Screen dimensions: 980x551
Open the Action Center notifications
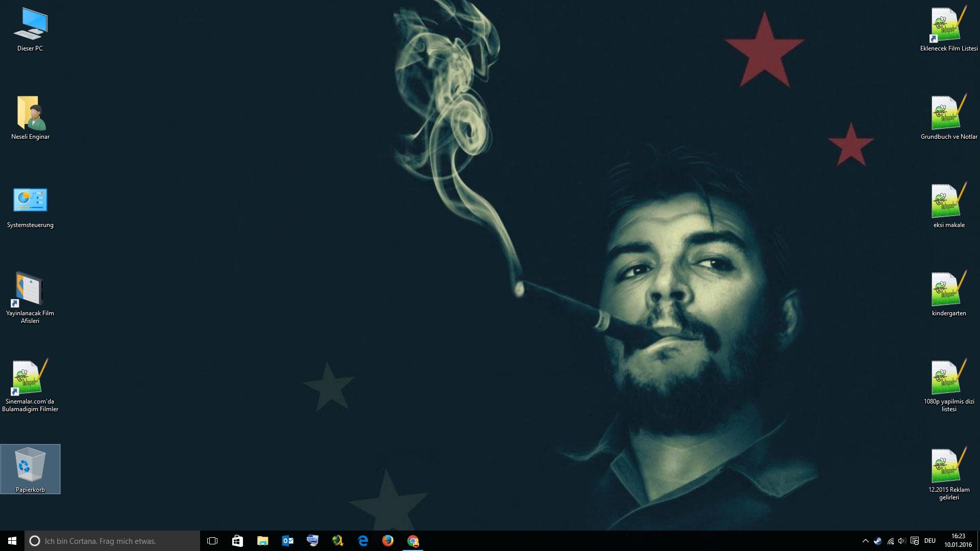tap(915, 541)
